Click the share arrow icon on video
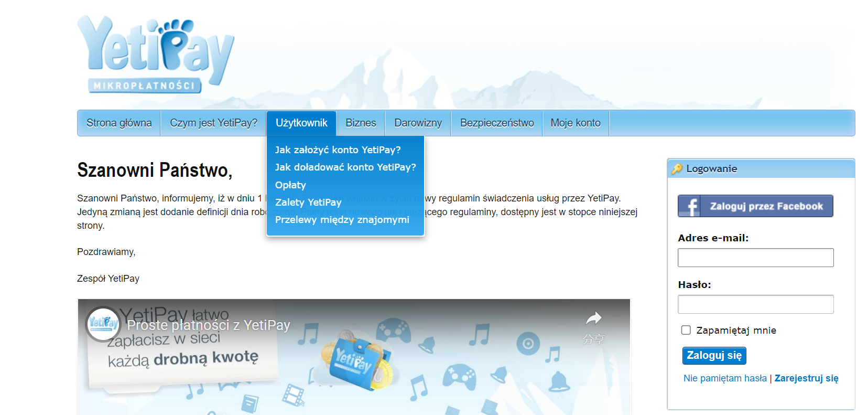This screenshot has height=415, width=868. pyautogui.click(x=593, y=318)
